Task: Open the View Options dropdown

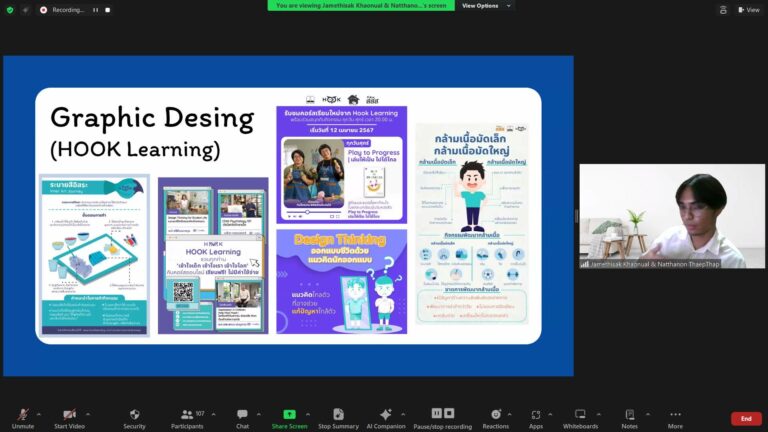Action: click(486, 6)
